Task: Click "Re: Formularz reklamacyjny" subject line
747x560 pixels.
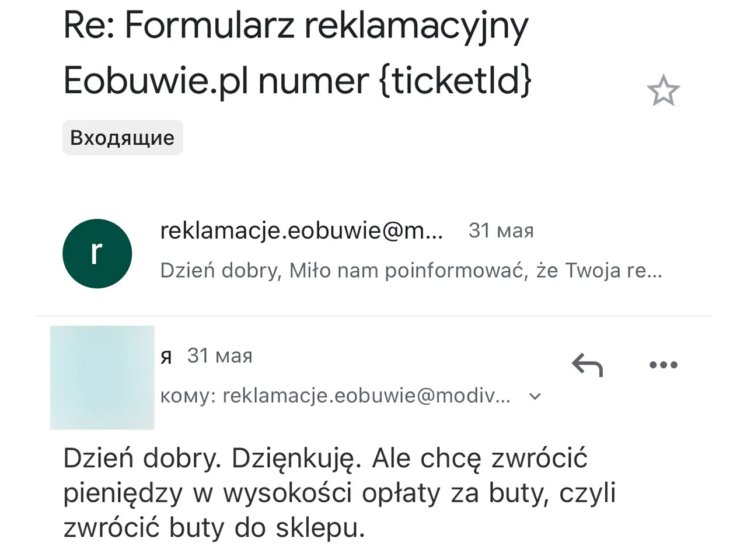Action: (295, 27)
